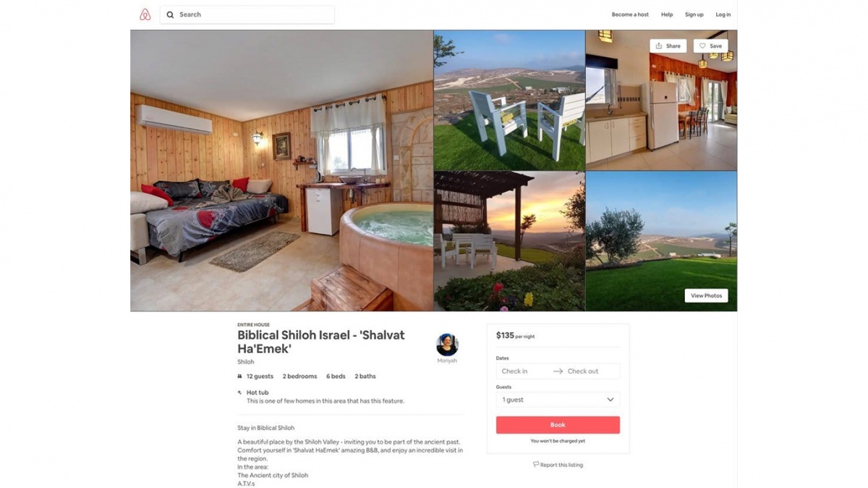Click the share arrow icon

click(x=659, y=46)
